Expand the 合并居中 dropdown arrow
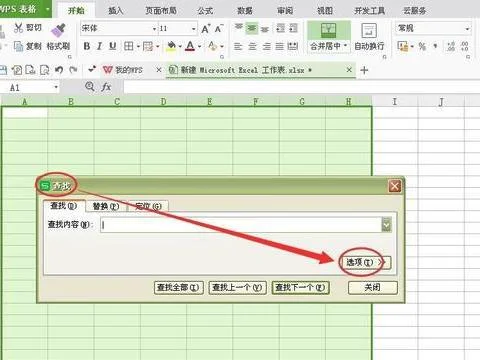Screen dimensions: 480x360 [x=345, y=46]
